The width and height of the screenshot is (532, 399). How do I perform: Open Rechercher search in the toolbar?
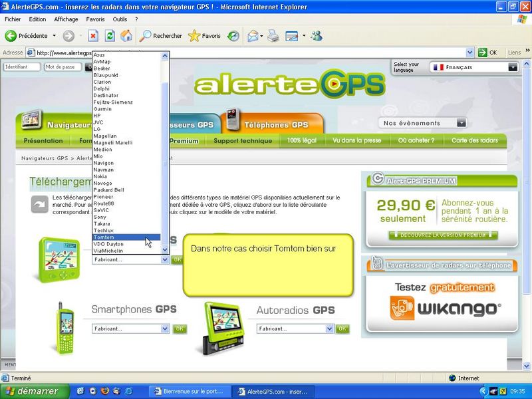pyautogui.click(x=160, y=36)
